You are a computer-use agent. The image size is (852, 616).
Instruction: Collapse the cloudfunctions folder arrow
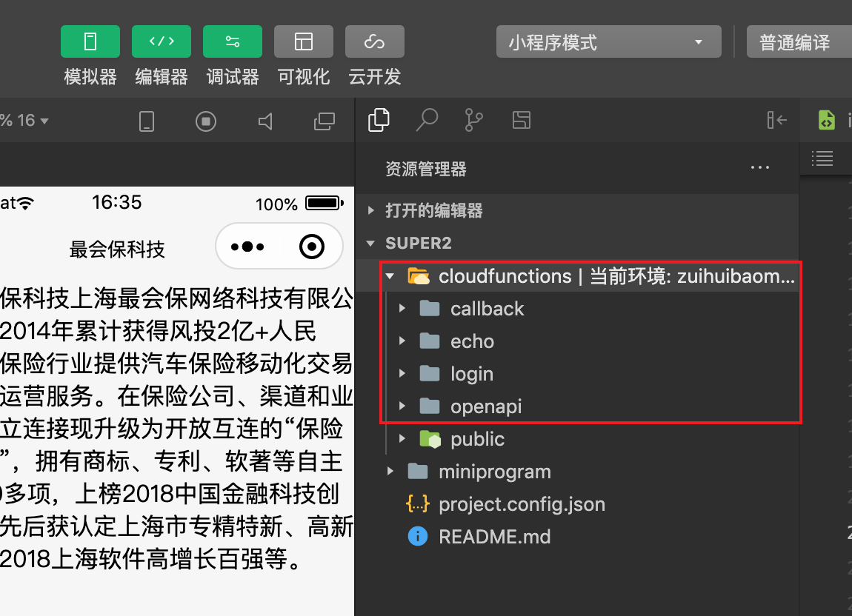click(x=390, y=276)
